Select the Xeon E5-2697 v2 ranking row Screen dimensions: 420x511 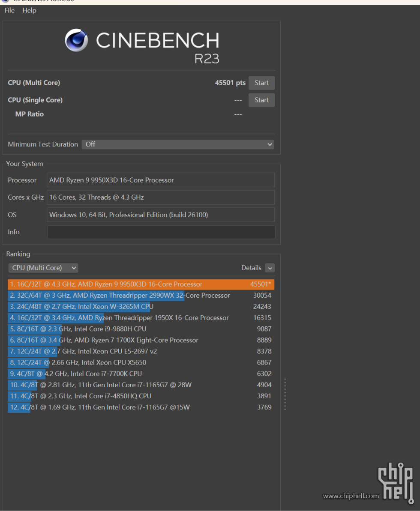[x=141, y=351]
